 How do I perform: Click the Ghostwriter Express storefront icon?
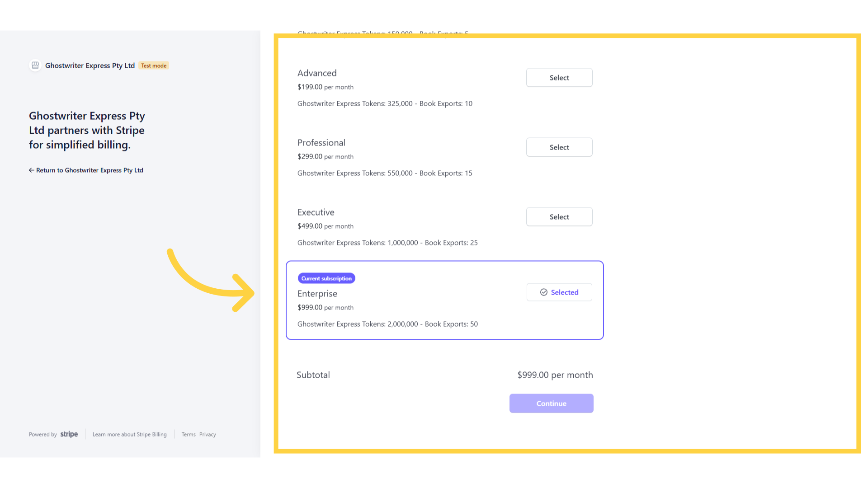35,66
